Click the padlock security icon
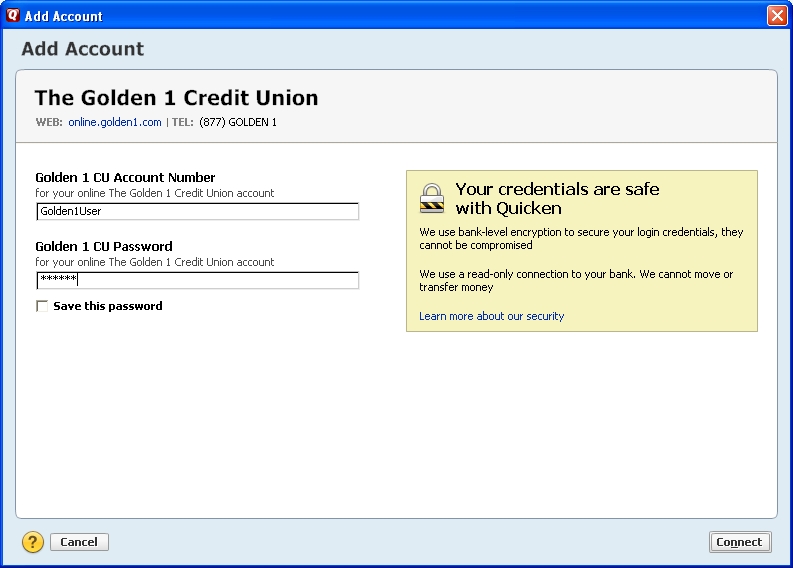This screenshot has height=568, width=793. point(432,198)
